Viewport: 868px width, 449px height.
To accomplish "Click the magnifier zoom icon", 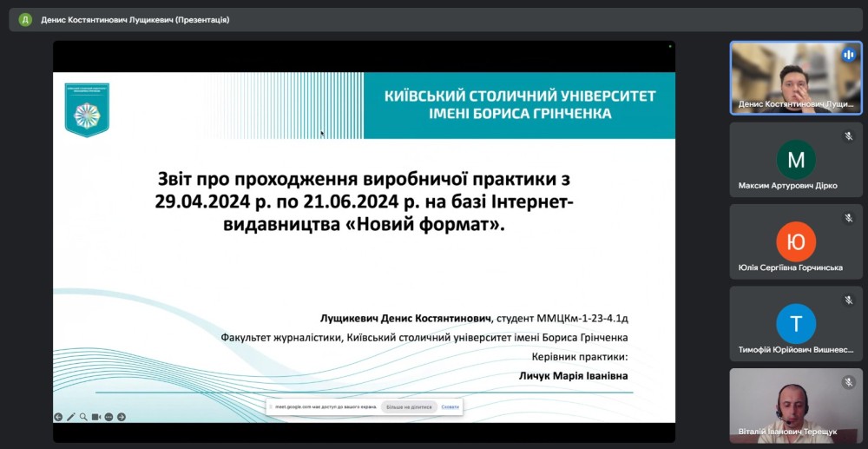I will pos(83,417).
